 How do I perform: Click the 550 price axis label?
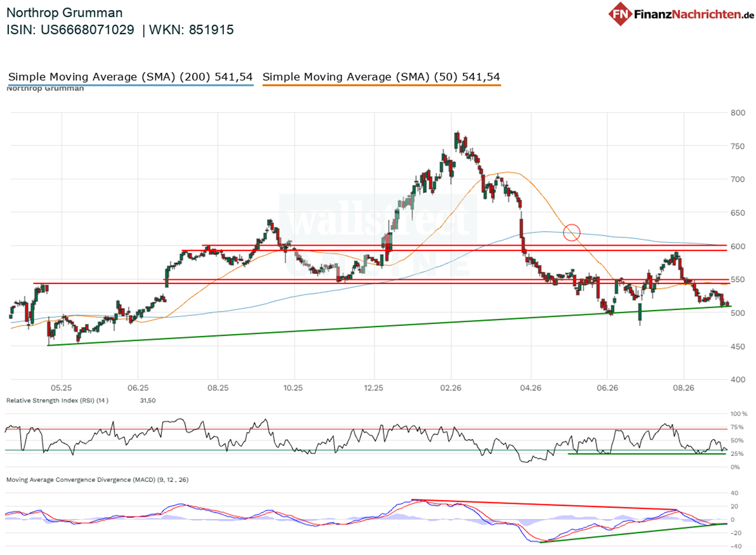click(738, 279)
